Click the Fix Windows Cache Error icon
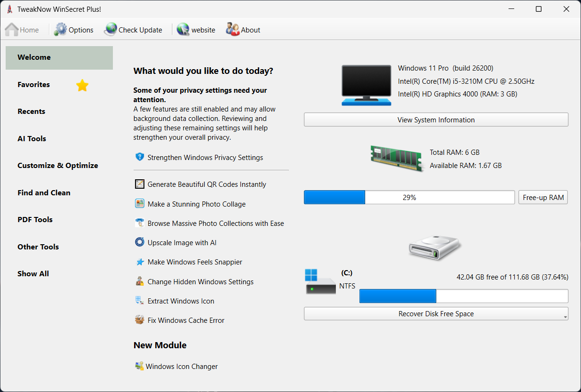Screen dimensions: 581x392 tap(139, 320)
